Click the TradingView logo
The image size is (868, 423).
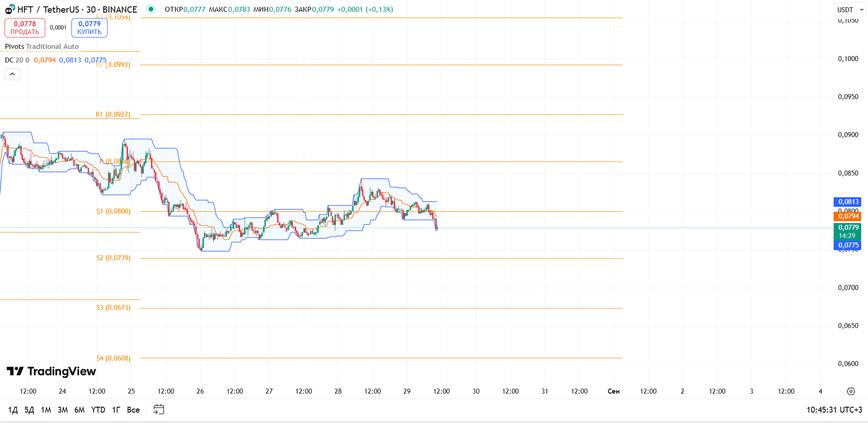[x=51, y=371]
